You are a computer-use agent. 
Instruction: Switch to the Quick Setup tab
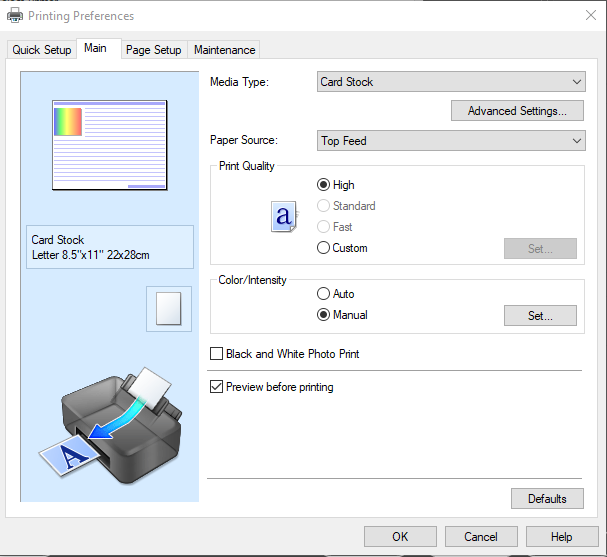point(42,50)
